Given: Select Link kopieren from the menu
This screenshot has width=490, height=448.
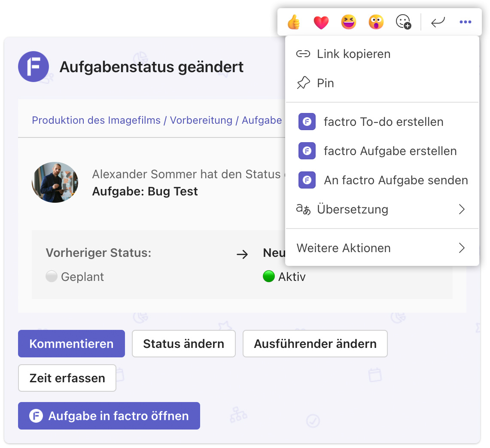Looking at the screenshot, I should [x=382, y=54].
